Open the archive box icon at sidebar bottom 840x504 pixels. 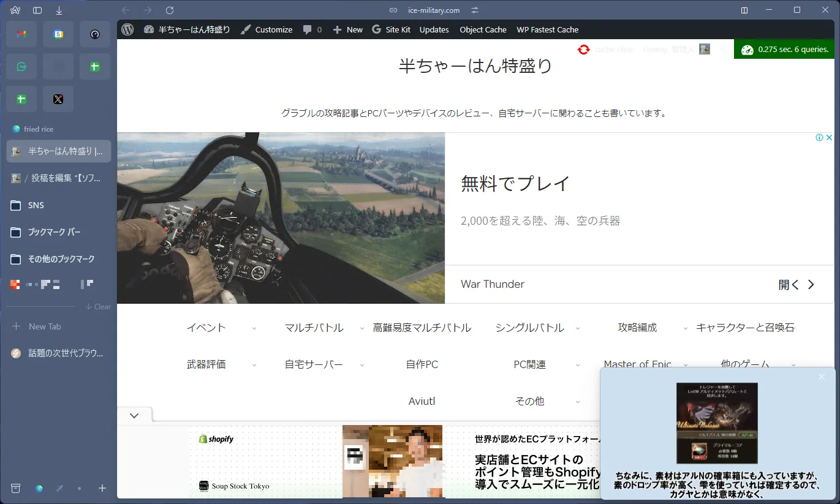pos(16,489)
